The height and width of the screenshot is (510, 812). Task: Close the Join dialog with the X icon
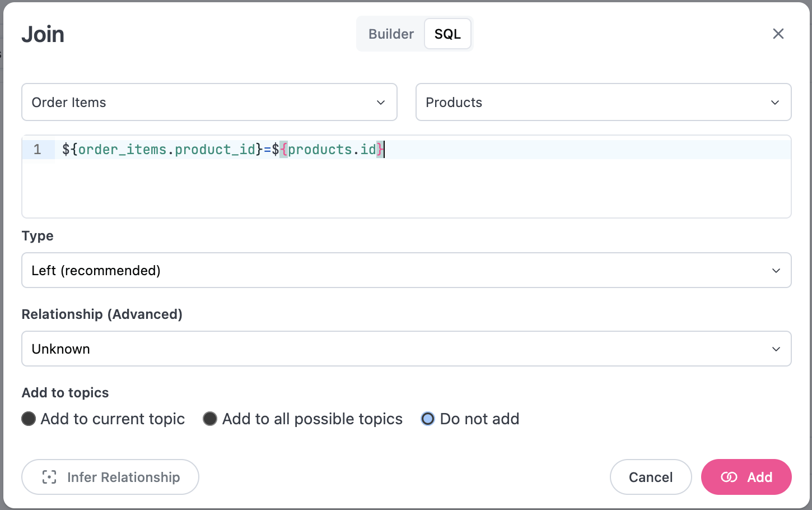point(778,34)
